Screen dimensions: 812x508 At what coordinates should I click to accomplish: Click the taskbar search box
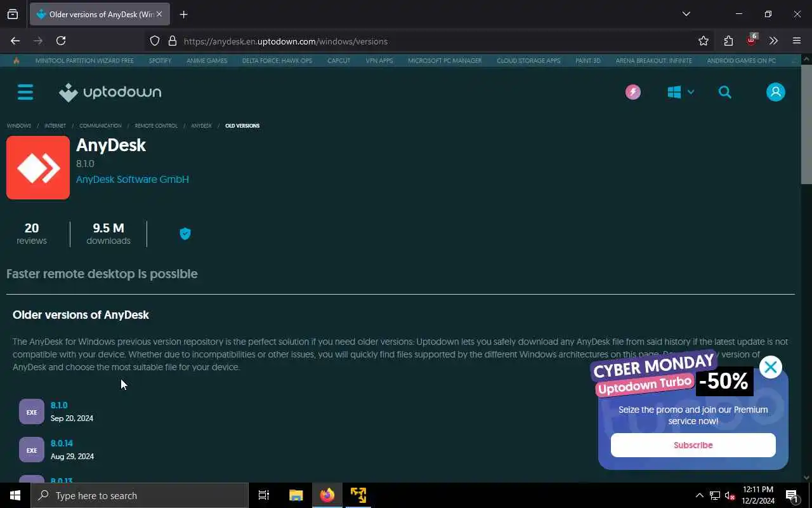(140, 495)
